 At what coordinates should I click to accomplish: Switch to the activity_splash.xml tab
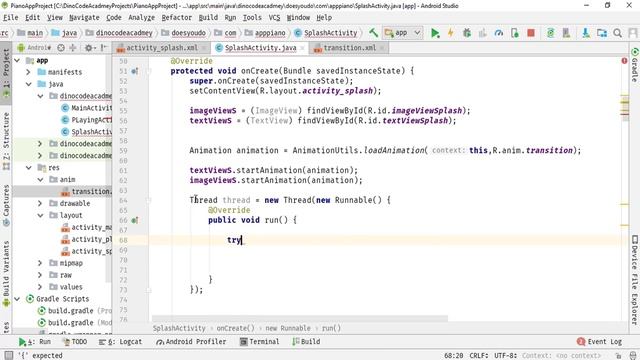162,48
